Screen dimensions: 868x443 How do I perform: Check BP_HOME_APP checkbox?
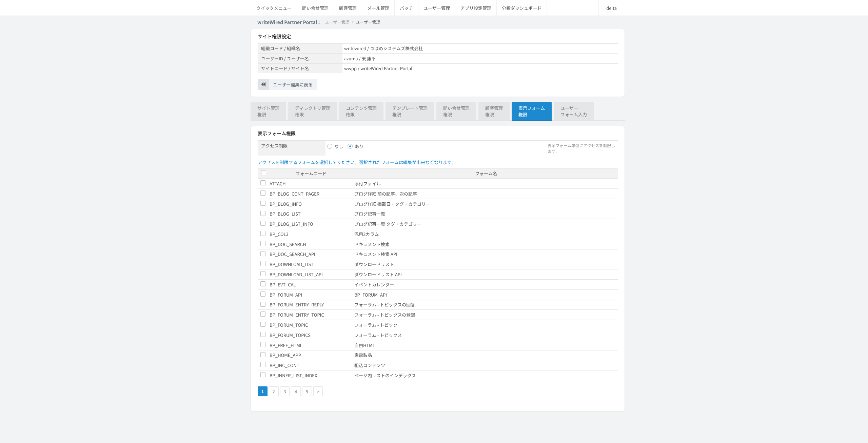[x=263, y=355]
